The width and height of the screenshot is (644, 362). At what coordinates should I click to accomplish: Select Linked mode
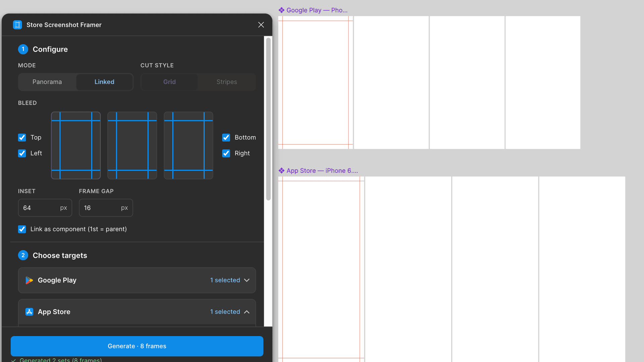coord(104,82)
